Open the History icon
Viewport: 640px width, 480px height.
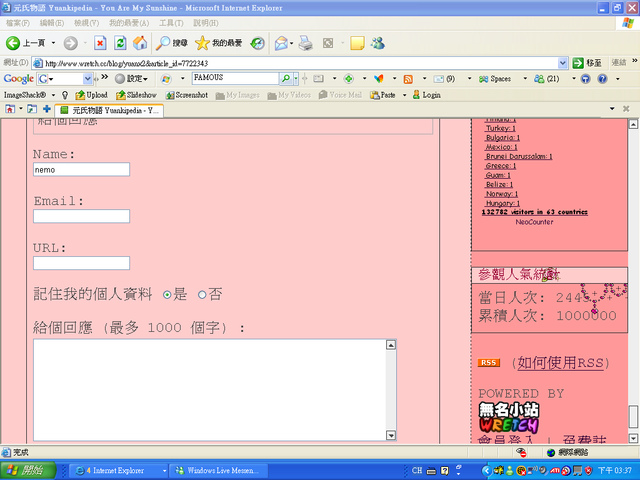click(258, 43)
